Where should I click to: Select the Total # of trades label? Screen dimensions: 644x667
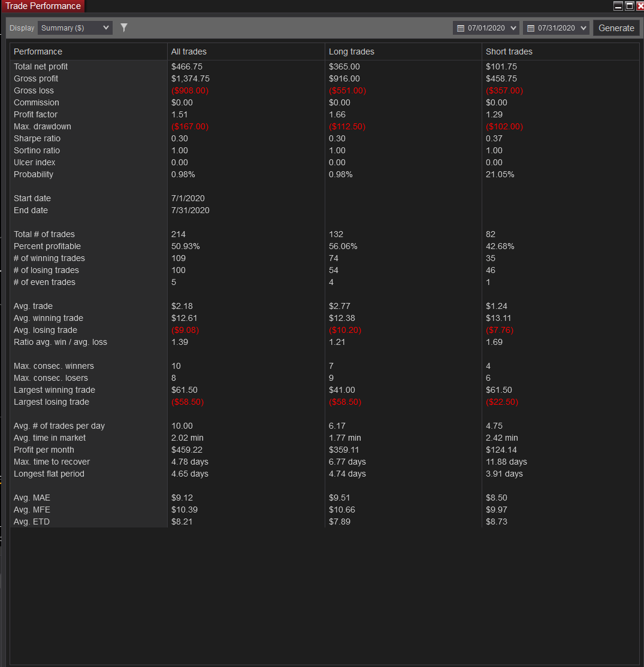44,234
